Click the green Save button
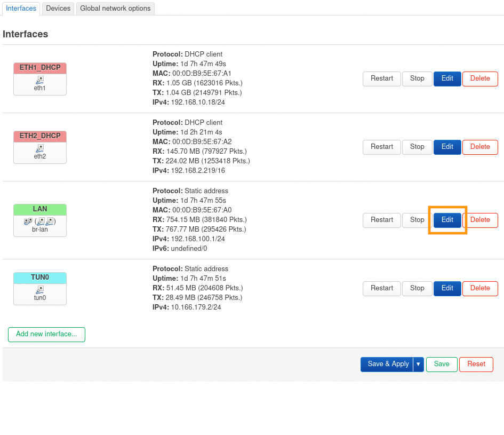Image resolution: width=504 pixels, height=435 pixels. point(442,365)
